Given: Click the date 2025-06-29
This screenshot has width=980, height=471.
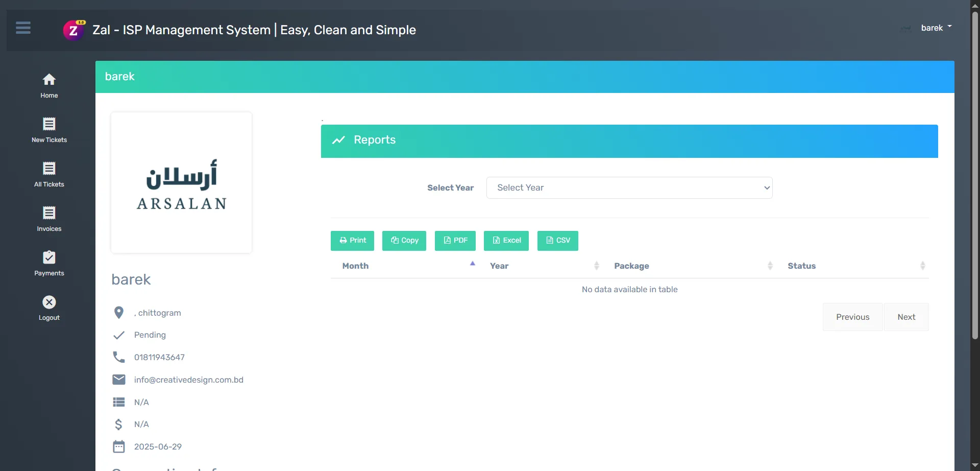Looking at the screenshot, I should click(158, 446).
